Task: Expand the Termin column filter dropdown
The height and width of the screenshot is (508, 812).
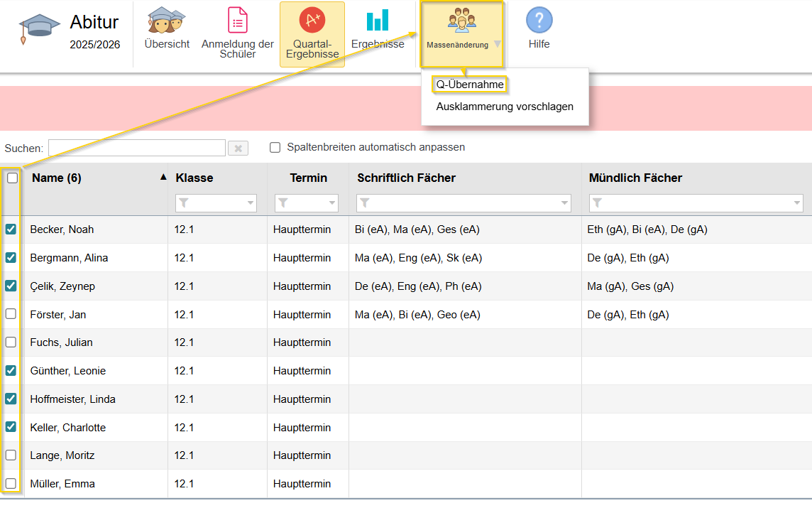Action: click(332, 203)
